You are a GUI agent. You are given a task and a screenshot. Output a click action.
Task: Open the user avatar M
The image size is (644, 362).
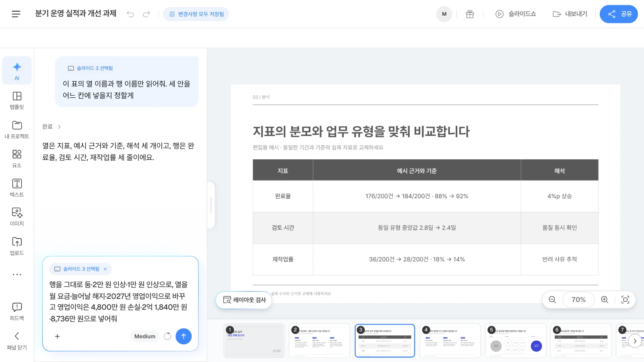click(444, 14)
